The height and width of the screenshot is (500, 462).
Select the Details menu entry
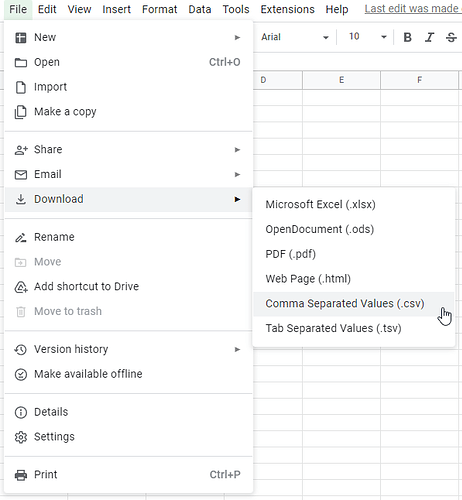128,412
